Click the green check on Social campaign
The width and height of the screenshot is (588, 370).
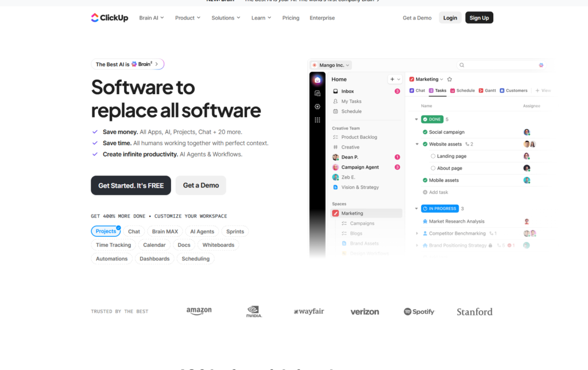[x=425, y=132]
